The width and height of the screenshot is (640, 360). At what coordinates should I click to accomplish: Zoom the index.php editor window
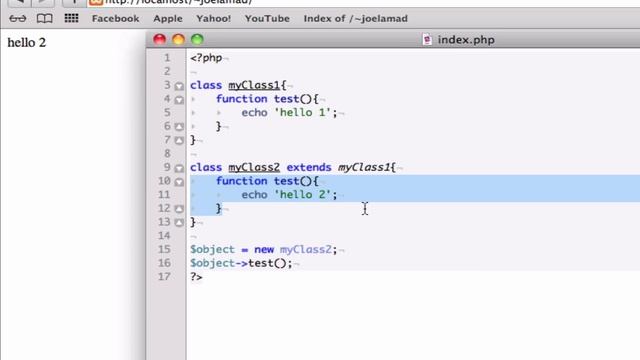click(x=197, y=40)
